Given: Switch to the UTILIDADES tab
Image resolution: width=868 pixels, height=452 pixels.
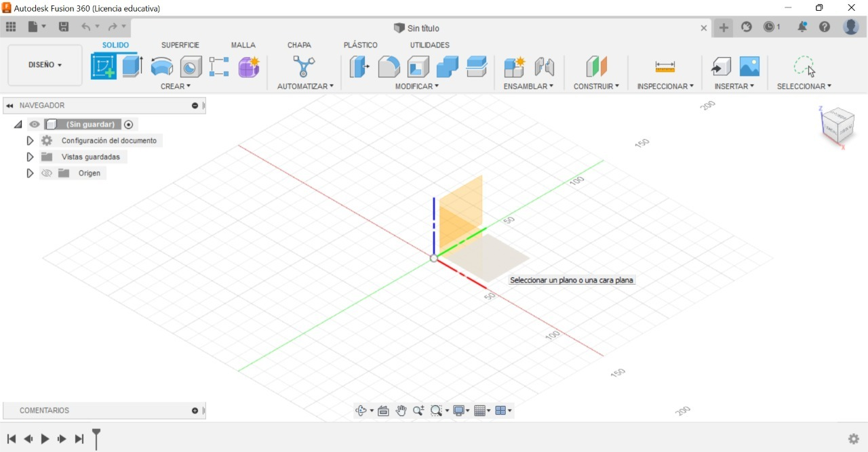Looking at the screenshot, I should pos(430,45).
